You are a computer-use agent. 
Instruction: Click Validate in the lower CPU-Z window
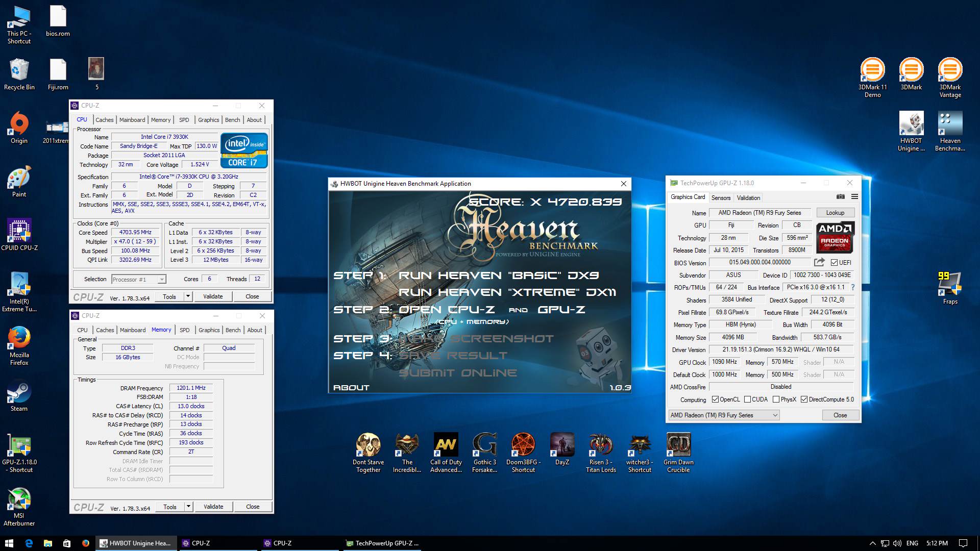coord(213,507)
